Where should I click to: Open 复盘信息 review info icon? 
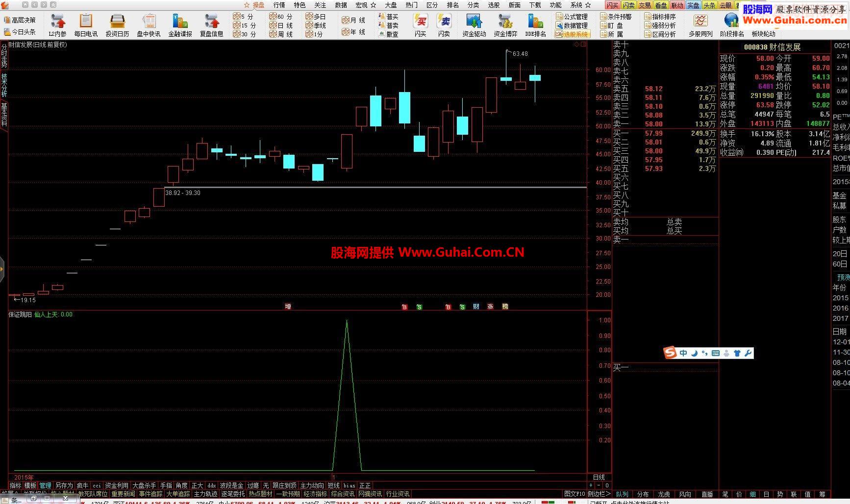211,25
